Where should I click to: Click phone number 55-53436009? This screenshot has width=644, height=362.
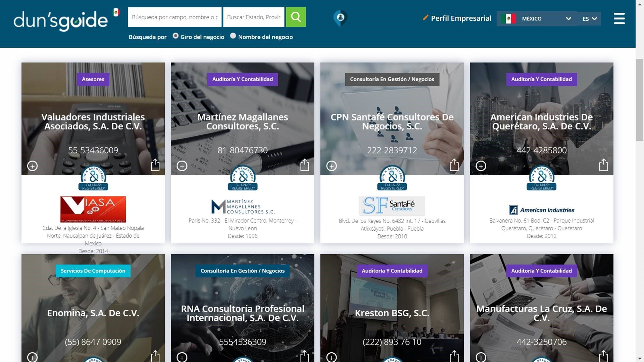point(93,150)
